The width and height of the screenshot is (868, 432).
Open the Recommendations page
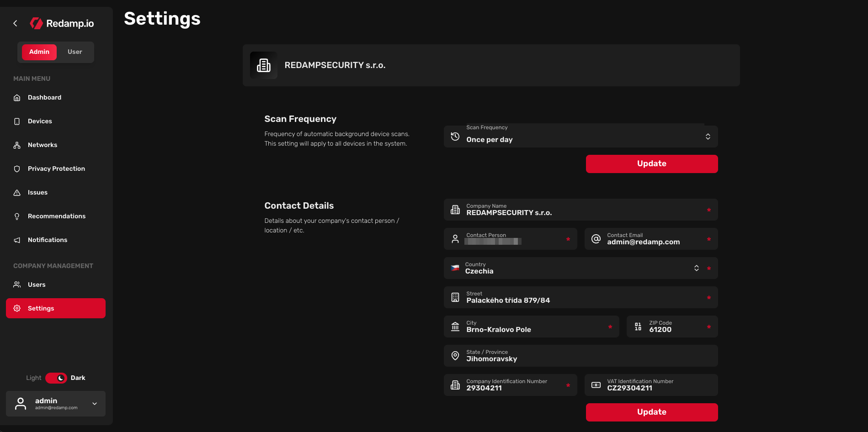coord(56,216)
